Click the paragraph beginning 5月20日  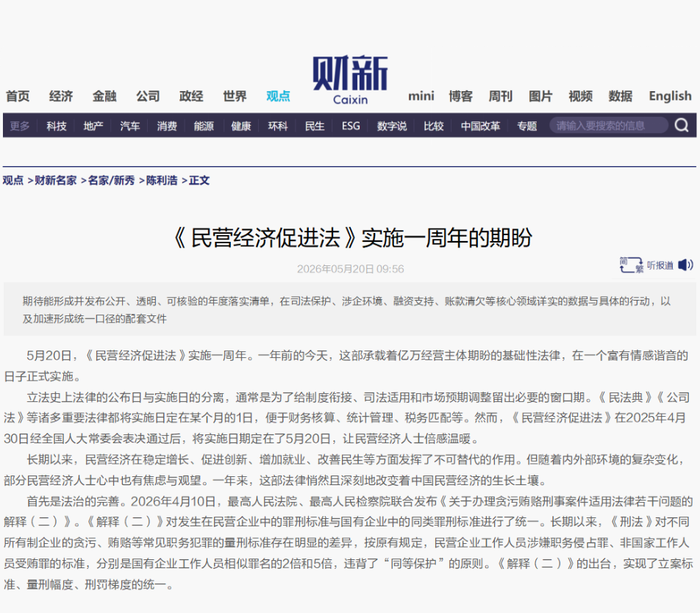coord(346,366)
